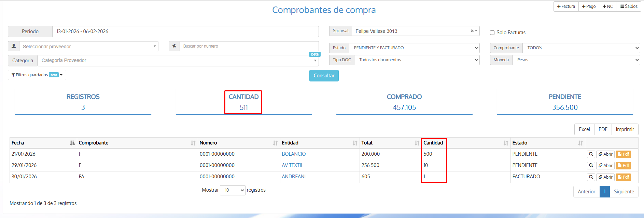Image resolution: width=644 pixels, height=218 pixels.
Task: Click the asterisk icon beside number search
Action: click(174, 46)
